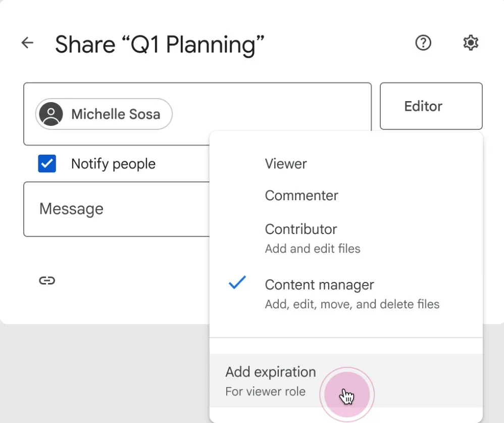The width and height of the screenshot is (504, 423).
Task: Toggle notification emails for recipients
Action: tap(46, 163)
